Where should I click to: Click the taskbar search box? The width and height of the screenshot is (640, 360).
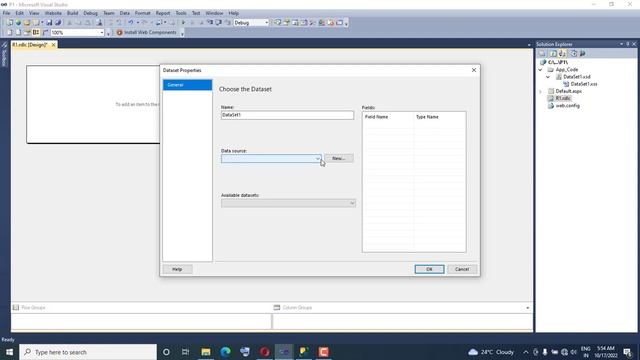click(88, 352)
